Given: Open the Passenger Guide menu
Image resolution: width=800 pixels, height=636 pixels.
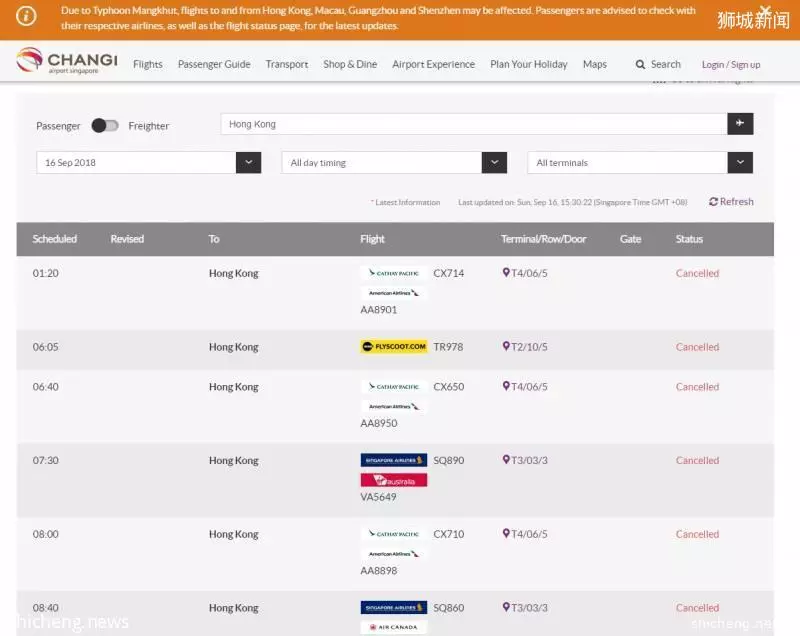Looking at the screenshot, I should point(214,64).
